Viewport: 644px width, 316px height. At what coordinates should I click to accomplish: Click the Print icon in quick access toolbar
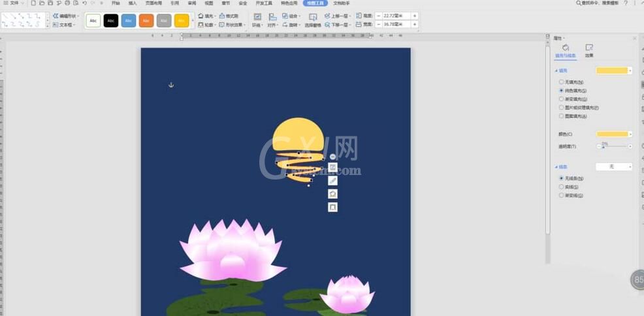[x=67, y=3]
